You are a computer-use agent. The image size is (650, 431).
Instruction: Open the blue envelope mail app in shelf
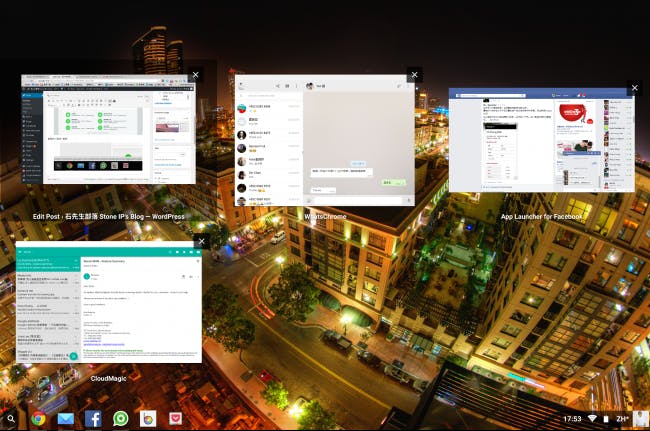click(66, 419)
